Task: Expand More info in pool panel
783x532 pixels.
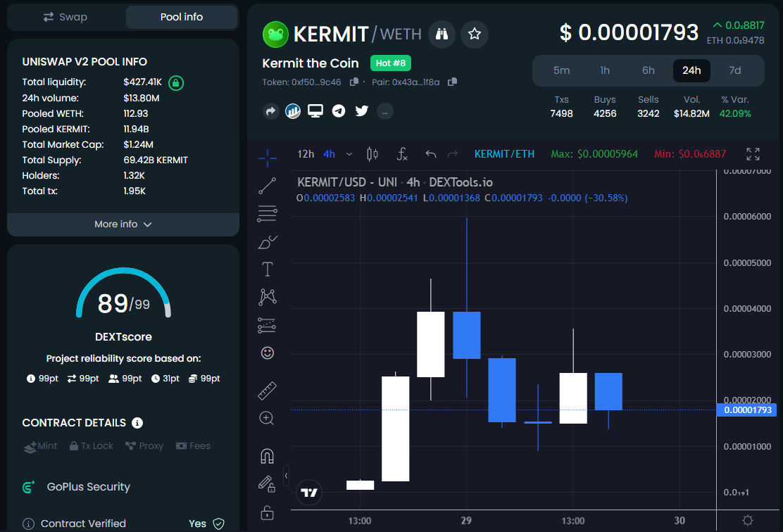Action: [123, 224]
